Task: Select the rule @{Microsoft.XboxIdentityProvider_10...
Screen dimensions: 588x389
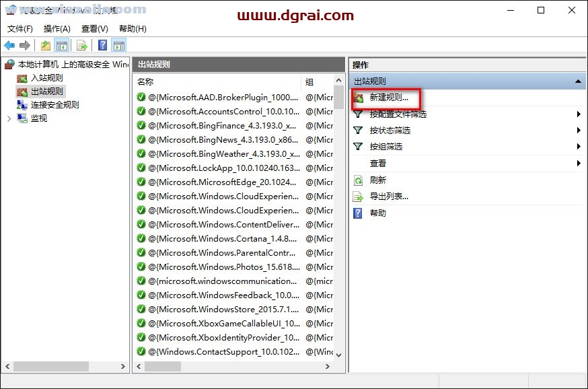Action: 224,338
